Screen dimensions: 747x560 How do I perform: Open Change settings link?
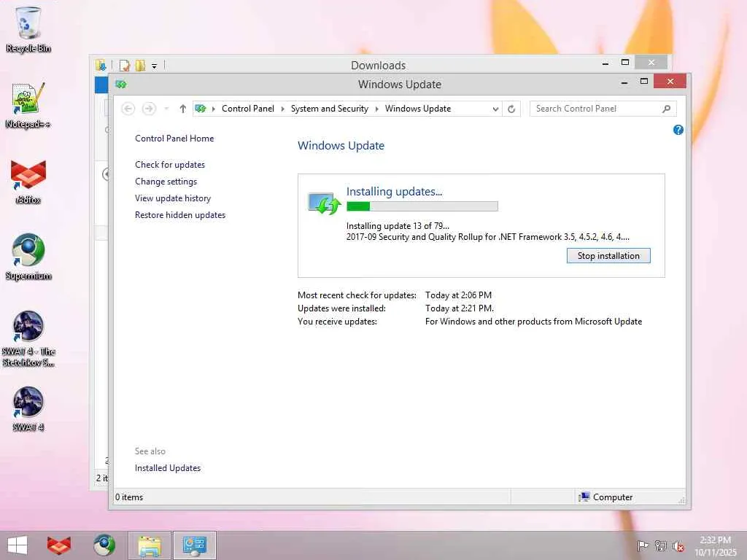[166, 182]
